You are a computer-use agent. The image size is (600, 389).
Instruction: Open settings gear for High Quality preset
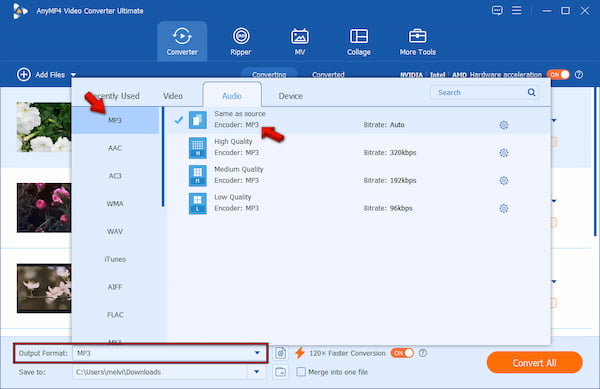[504, 153]
